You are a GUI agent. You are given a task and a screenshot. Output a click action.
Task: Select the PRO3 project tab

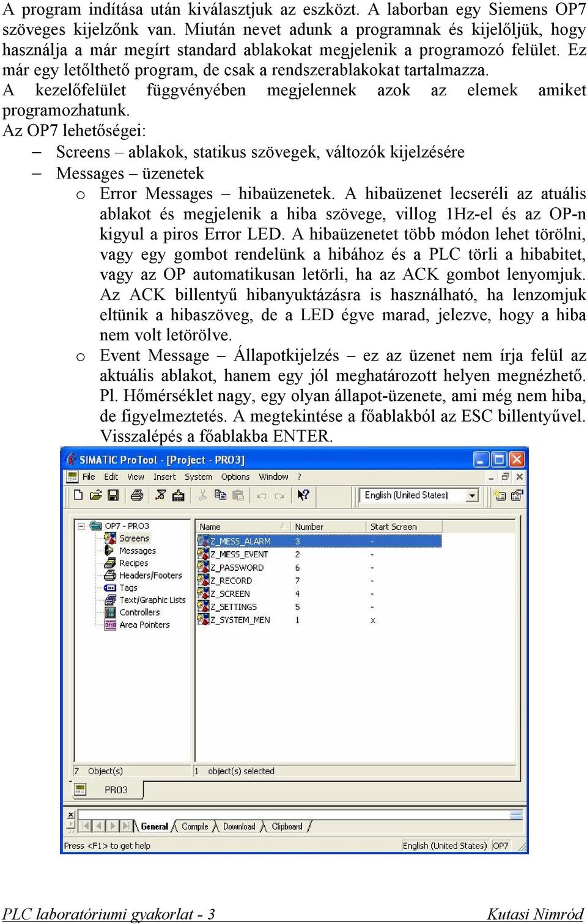(x=108, y=790)
